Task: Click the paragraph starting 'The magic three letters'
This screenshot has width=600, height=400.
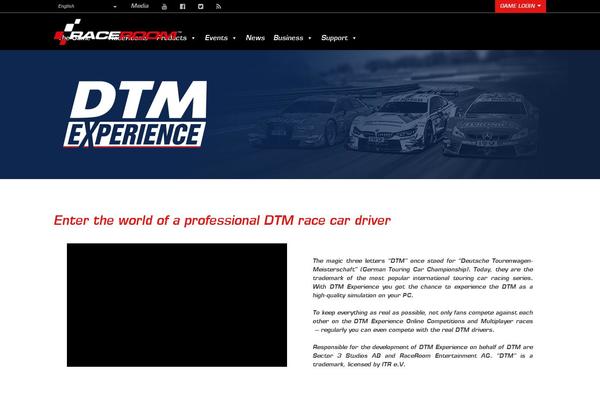Action: 422,278
